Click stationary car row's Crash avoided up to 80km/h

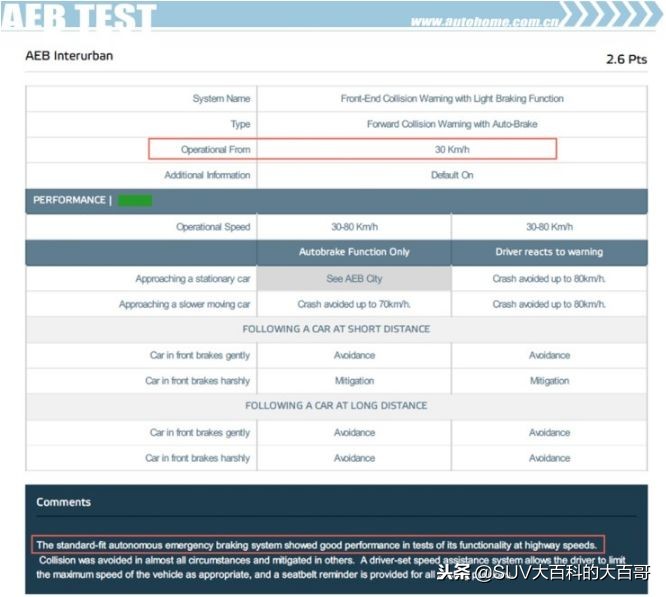(549, 279)
